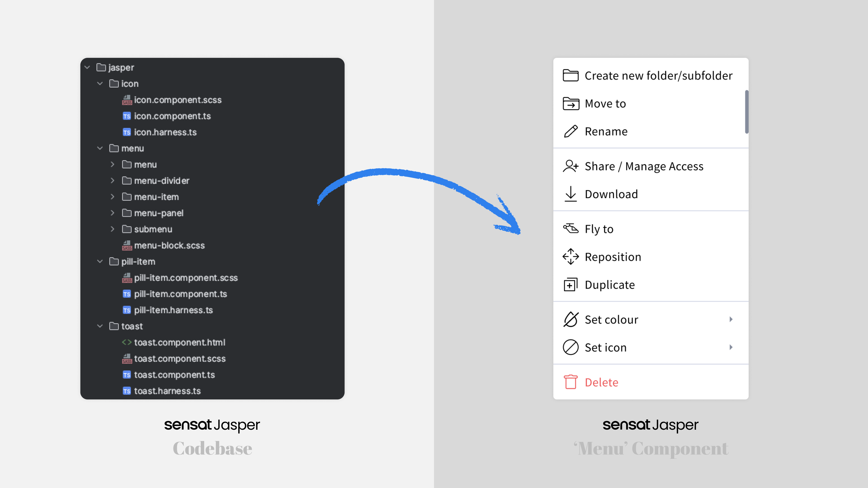The height and width of the screenshot is (488, 868).
Task: Choose the red 'Delete' entry
Action: 651,382
